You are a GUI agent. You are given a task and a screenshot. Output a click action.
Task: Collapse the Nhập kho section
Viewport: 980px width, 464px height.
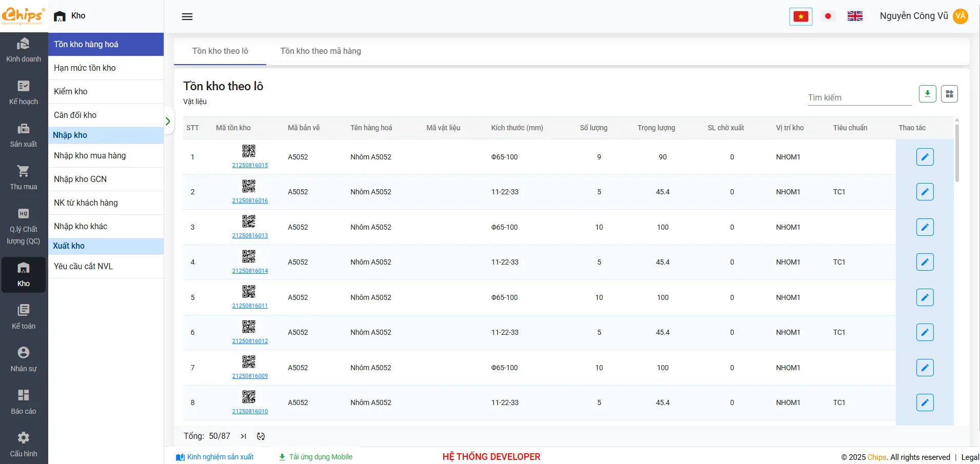click(x=106, y=135)
